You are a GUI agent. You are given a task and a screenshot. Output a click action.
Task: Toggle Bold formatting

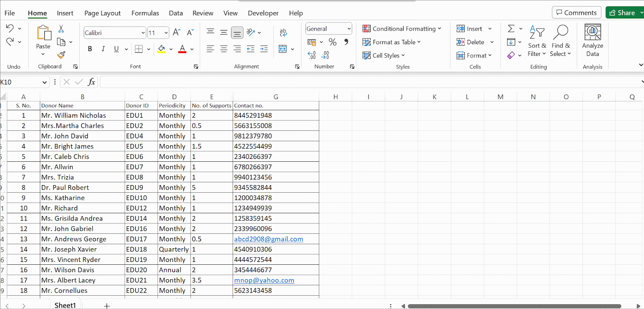point(90,49)
